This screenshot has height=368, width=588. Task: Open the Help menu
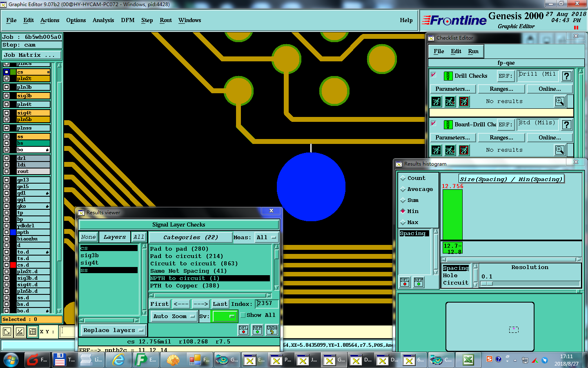click(x=406, y=20)
